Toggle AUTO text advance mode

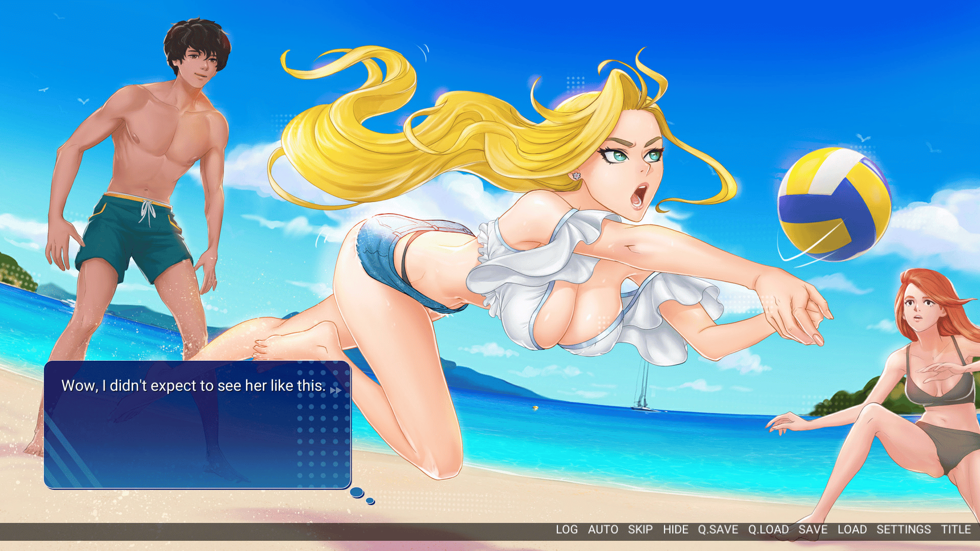click(x=603, y=530)
